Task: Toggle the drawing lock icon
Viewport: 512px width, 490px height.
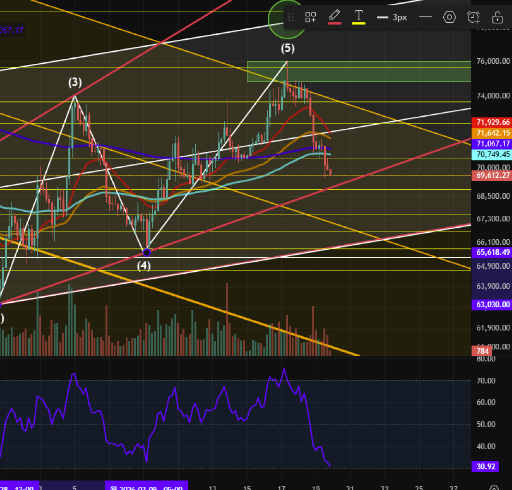Action: point(497,17)
